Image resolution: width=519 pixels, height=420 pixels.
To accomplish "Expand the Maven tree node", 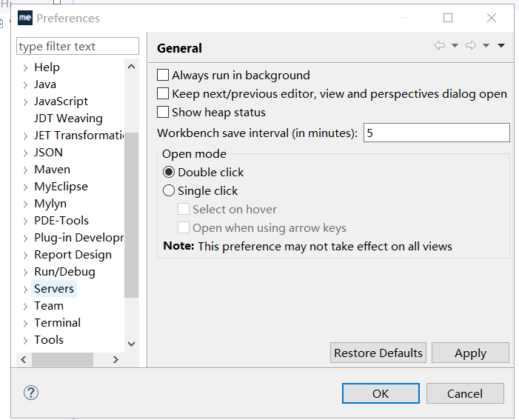I will pos(26,170).
